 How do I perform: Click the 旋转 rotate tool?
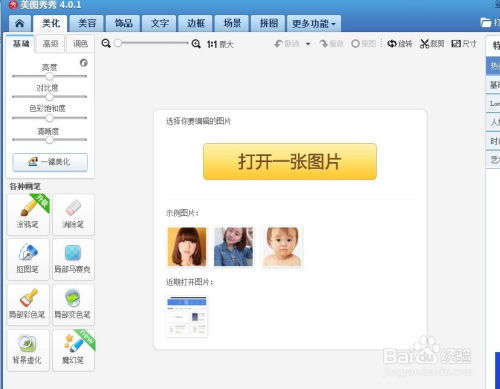pos(400,44)
